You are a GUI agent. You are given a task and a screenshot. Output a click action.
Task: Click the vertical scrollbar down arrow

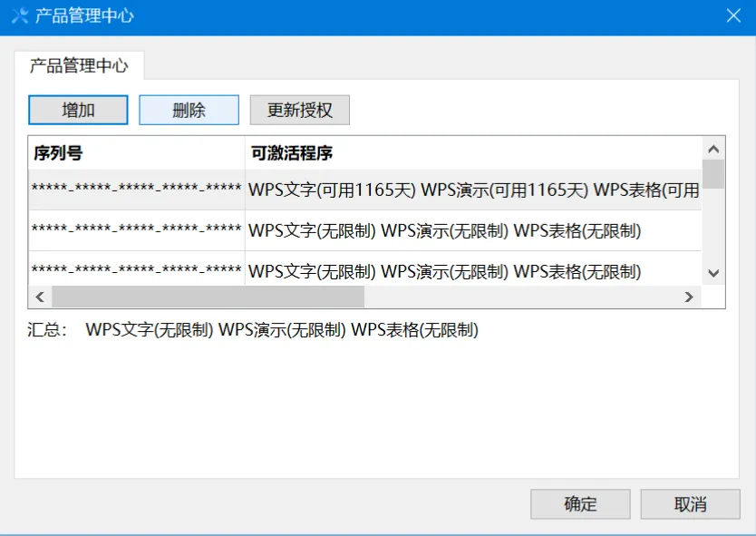tap(713, 273)
